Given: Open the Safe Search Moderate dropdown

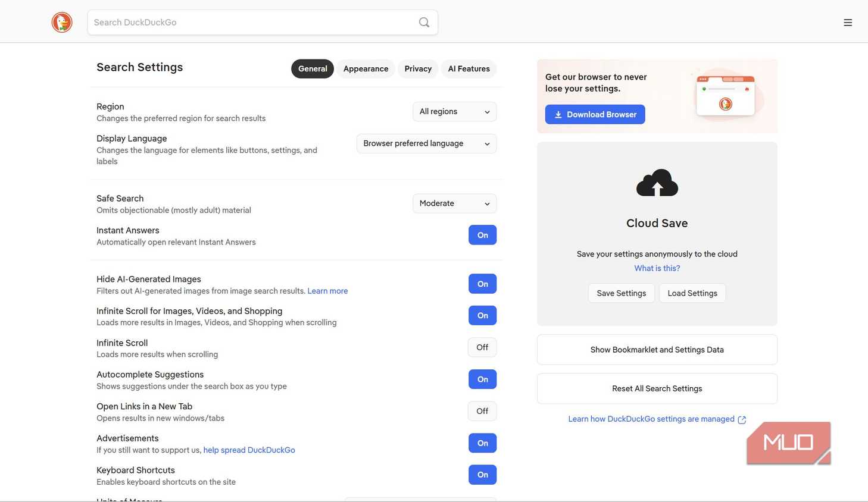Looking at the screenshot, I should [454, 203].
